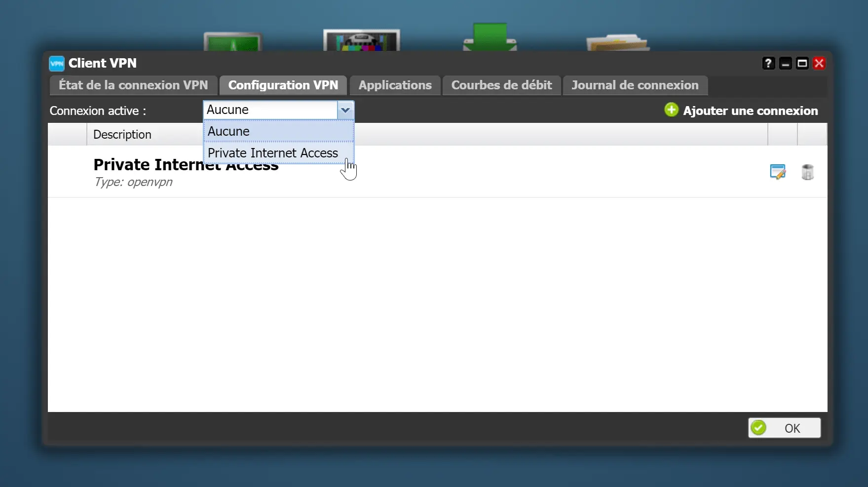
Task: Delete the Private Internet Access connection trash icon
Action: point(807,172)
